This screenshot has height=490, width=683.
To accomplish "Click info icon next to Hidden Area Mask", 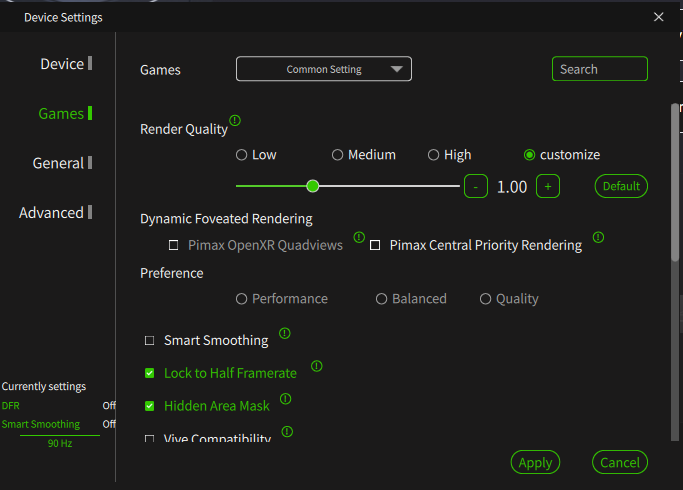I will click(x=286, y=399).
